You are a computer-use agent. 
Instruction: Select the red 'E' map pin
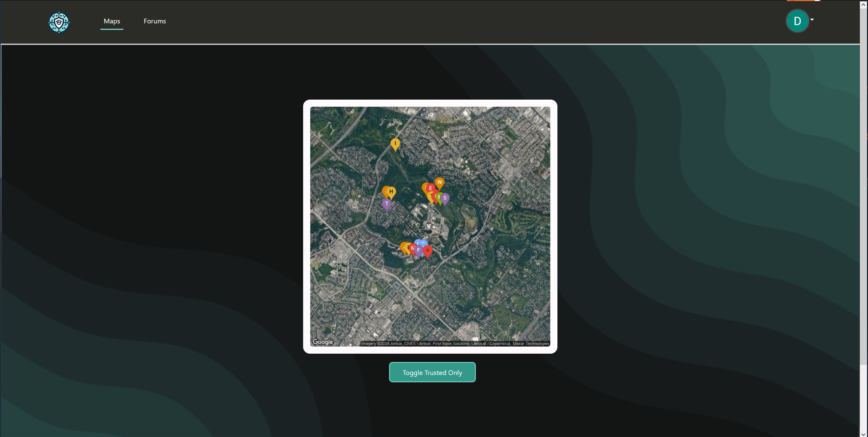(x=431, y=188)
